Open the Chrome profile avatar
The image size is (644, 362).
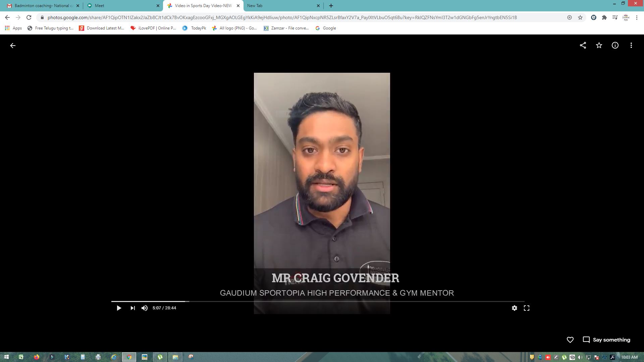click(626, 17)
